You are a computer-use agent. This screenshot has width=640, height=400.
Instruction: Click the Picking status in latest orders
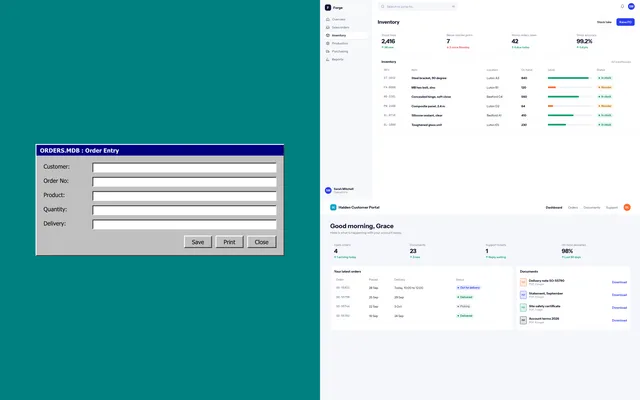464,307
